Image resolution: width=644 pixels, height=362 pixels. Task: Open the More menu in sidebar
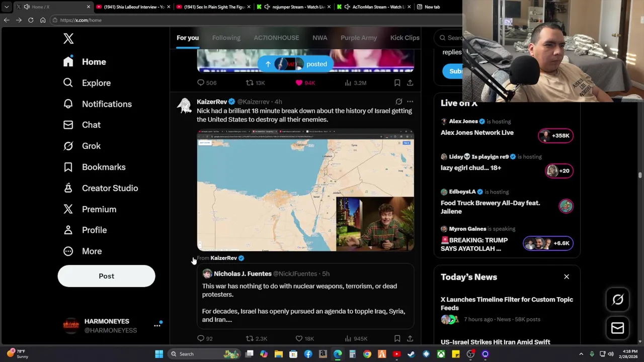coord(83,251)
